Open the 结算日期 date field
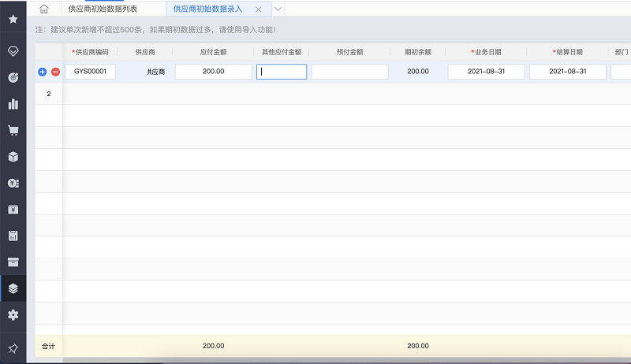 pyautogui.click(x=567, y=72)
